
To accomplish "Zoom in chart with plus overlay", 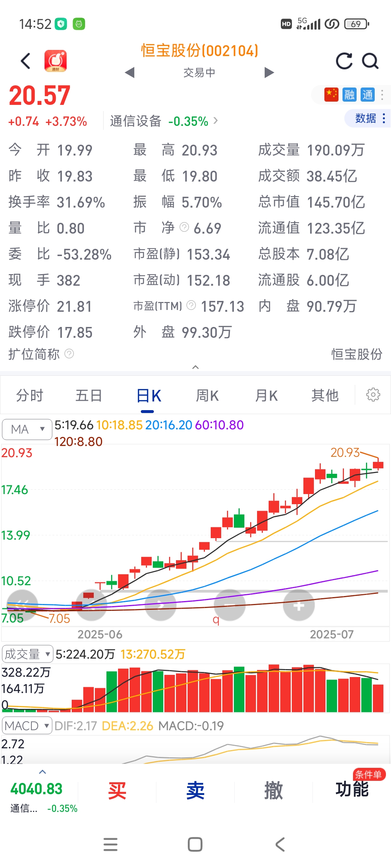I will [299, 605].
